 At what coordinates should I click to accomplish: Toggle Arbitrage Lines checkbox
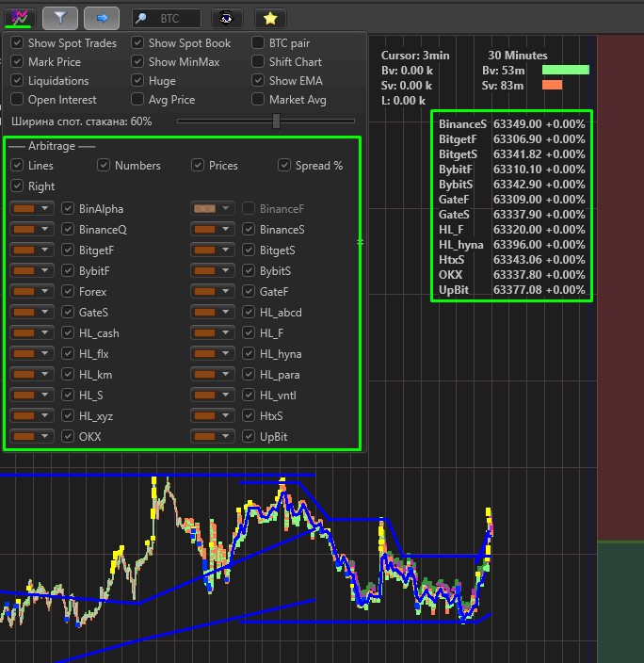point(17,165)
